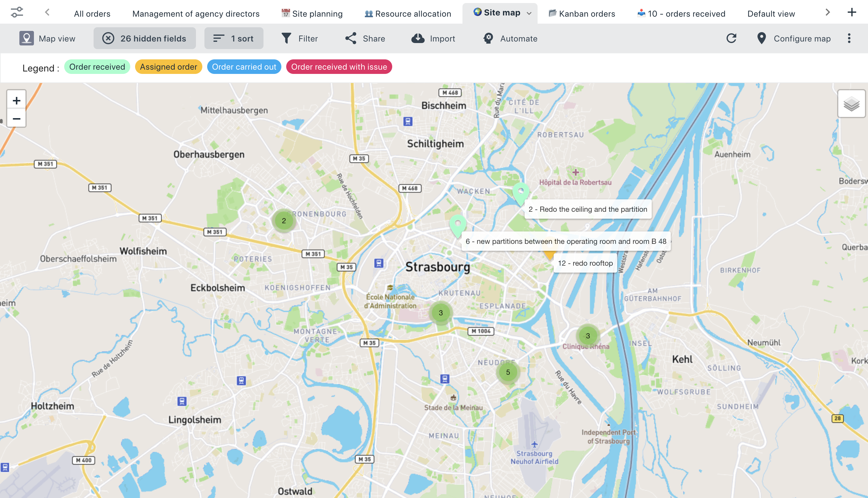Expand the Site map tab dropdown arrow
The width and height of the screenshot is (868, 498).
tap(529, 13)
